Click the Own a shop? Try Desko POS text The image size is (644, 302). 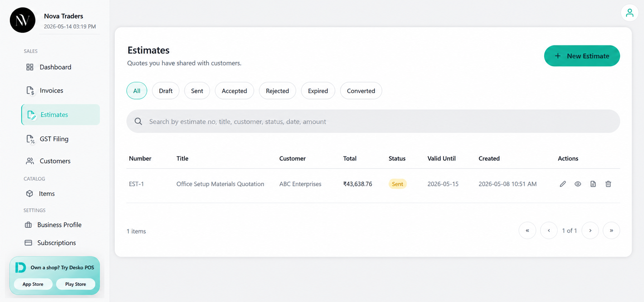pos(62,268)
